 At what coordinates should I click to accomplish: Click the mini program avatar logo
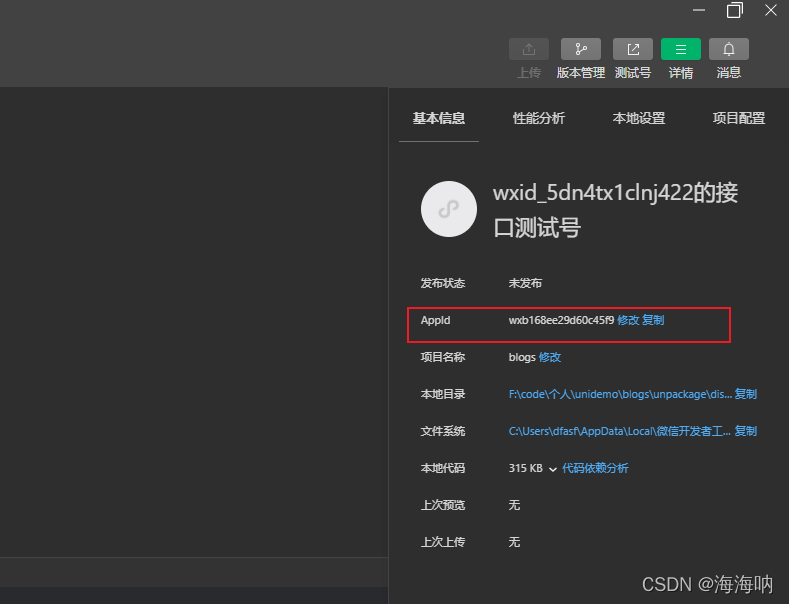click(x=448, y=209)
